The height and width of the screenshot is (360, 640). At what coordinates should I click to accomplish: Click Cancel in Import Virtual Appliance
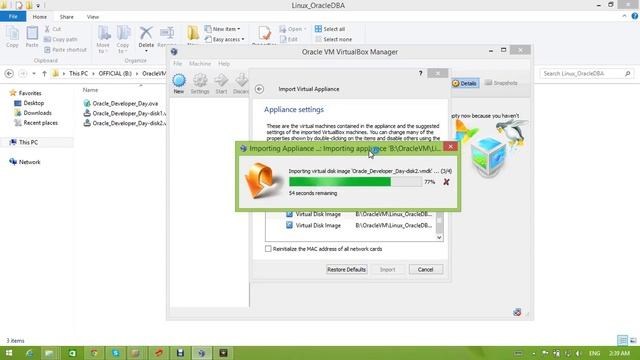[x=425, y=269]
